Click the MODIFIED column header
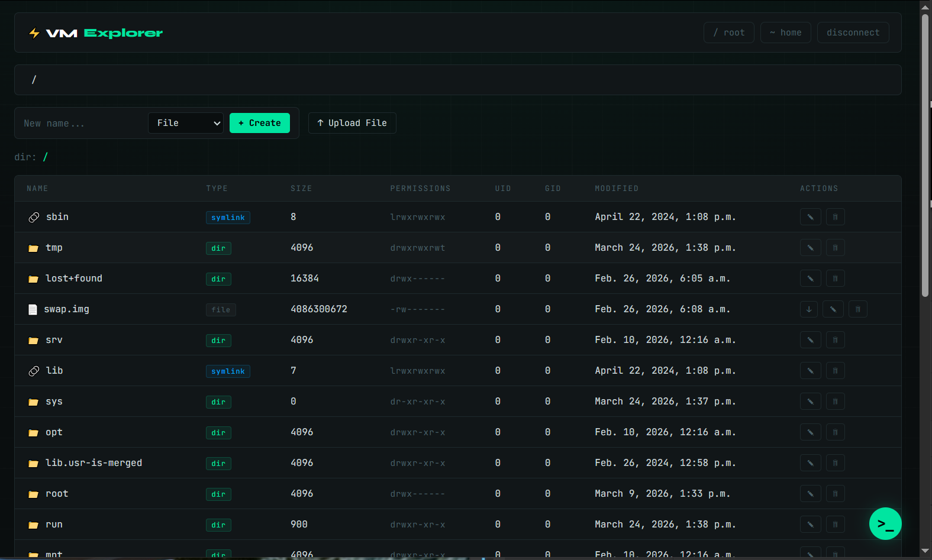 617,189
